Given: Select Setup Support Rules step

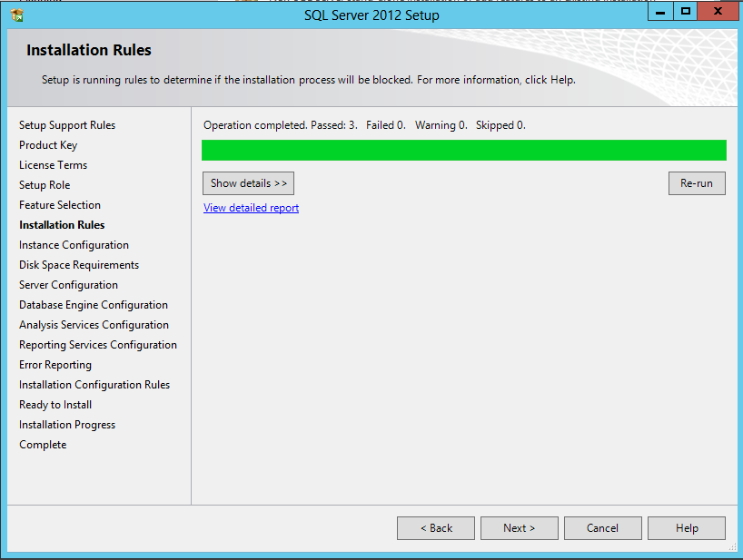Looking at the screenshot, I should [x=67, y=125].
